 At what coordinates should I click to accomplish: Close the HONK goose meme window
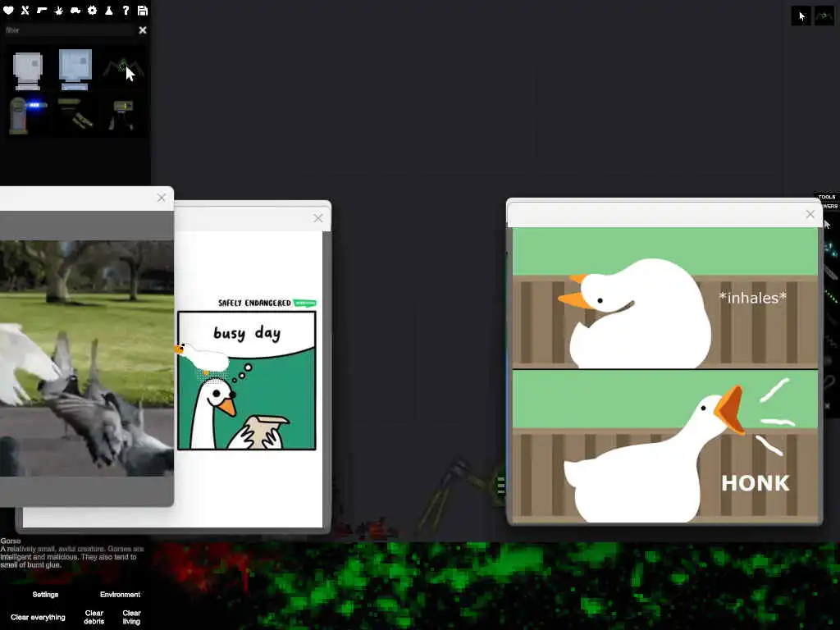pos(810,214)
